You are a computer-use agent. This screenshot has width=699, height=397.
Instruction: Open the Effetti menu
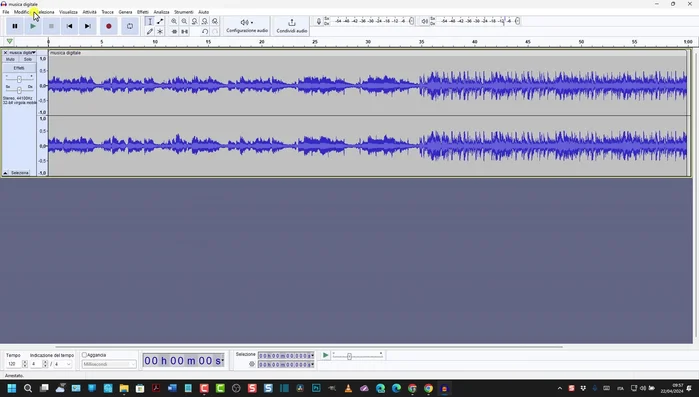143,12
